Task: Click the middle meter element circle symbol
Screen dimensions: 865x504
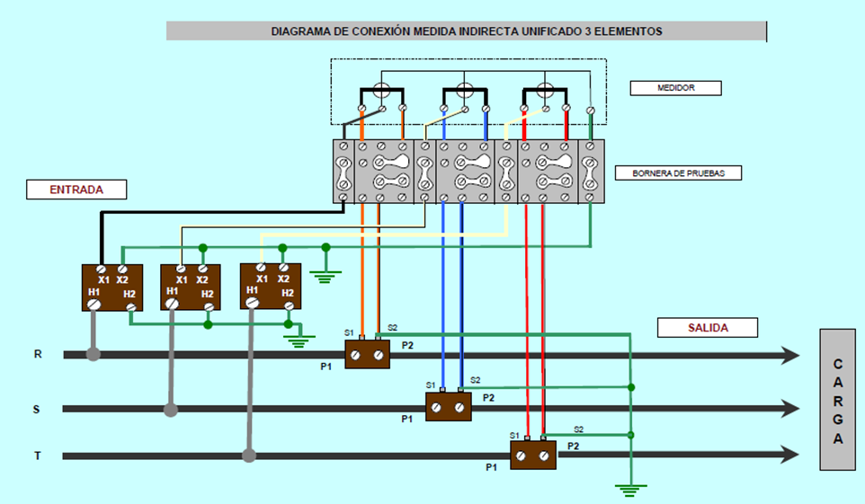Action: (464, 89)
